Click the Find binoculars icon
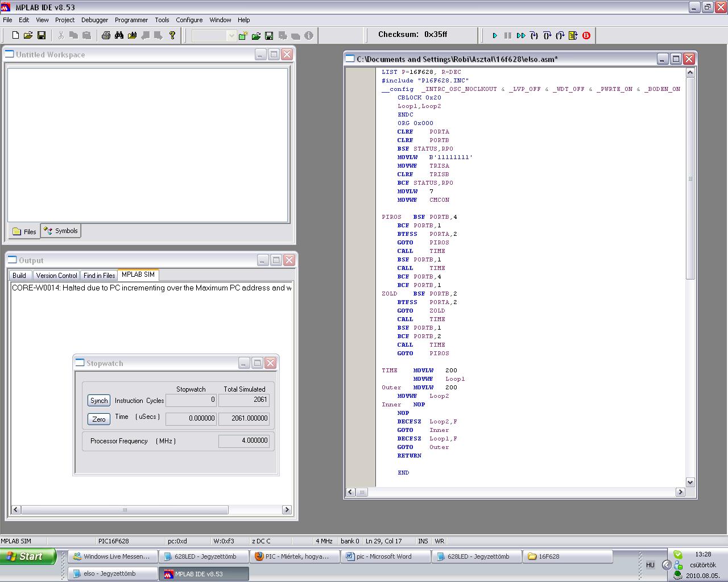The height and width of the screenshot is (582, 728). 119,35
